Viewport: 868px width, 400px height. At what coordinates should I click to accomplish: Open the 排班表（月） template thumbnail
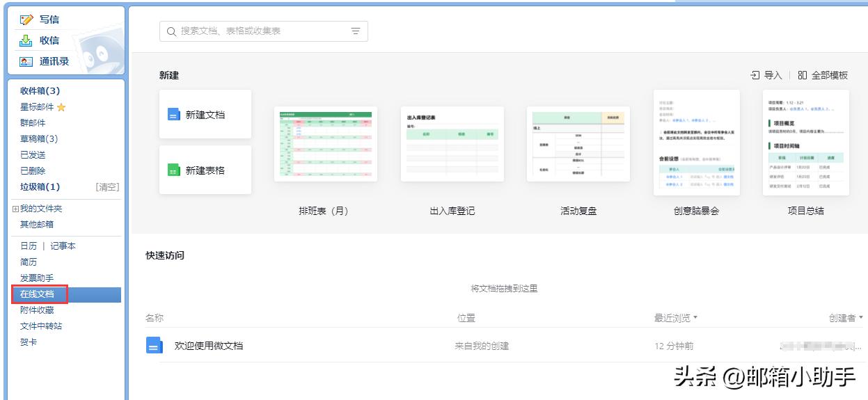tap(326, 144)
